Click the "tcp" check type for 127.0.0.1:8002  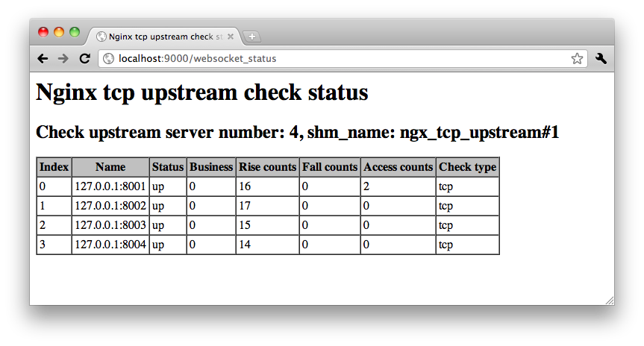tap(467, 206)
